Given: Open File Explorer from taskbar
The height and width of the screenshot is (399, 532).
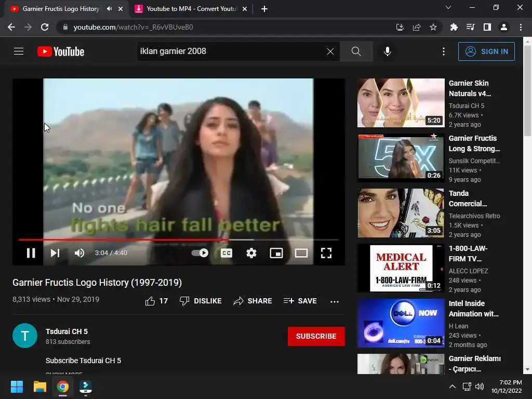Looking at the screenshot, I should click(x=39, y=387).
